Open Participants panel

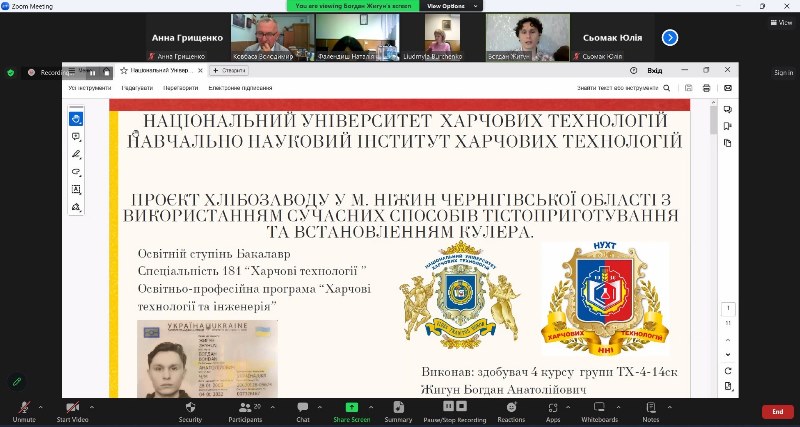pos(245,411)
